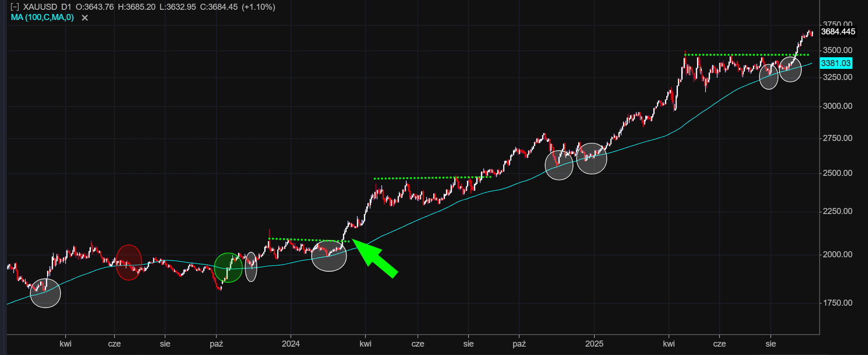The image size is (868, 355).
Task: Select the red ellipse marker
Action: pos(129,262)
